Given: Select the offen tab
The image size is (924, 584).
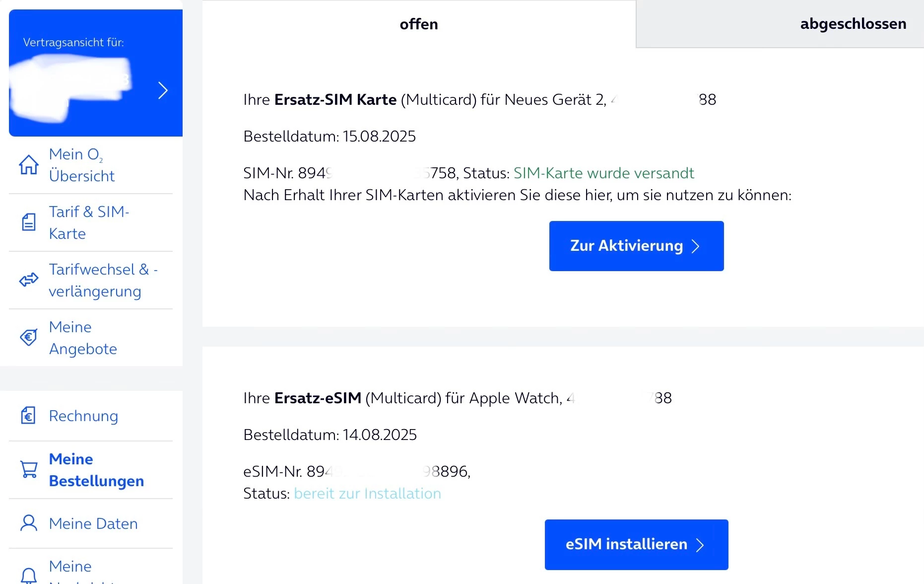Looking at the screenshot, I should [419, 24].
